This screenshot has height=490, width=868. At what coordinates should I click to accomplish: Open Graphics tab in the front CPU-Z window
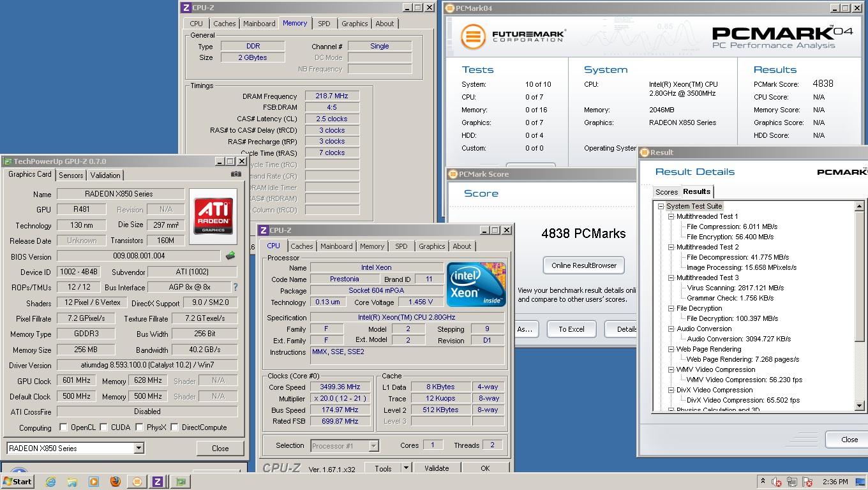pyautogui.click(x=432, y=246)
